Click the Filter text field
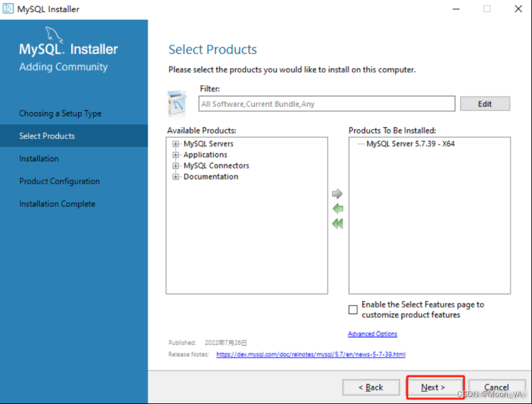This screenshot has height=404, width=532. 326,104
